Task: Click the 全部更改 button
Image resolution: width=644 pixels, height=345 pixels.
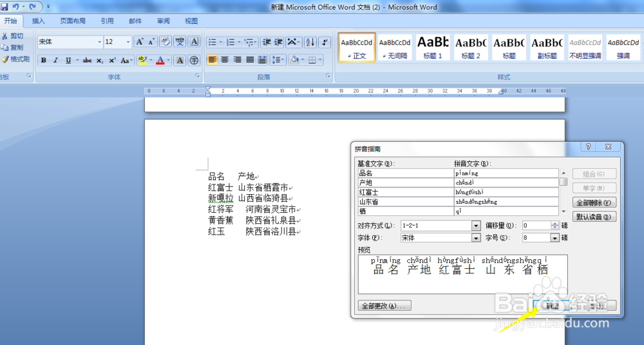Action: point(384,306)
